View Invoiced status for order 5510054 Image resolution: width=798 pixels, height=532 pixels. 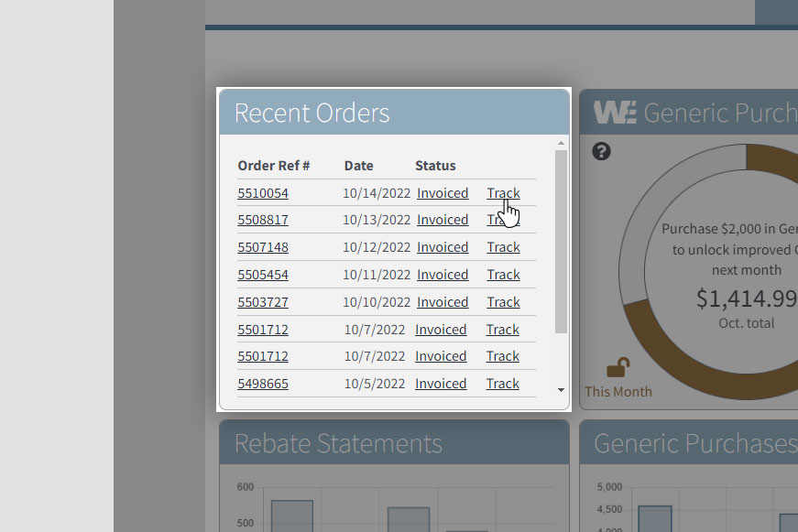click(x=443, y=193)
